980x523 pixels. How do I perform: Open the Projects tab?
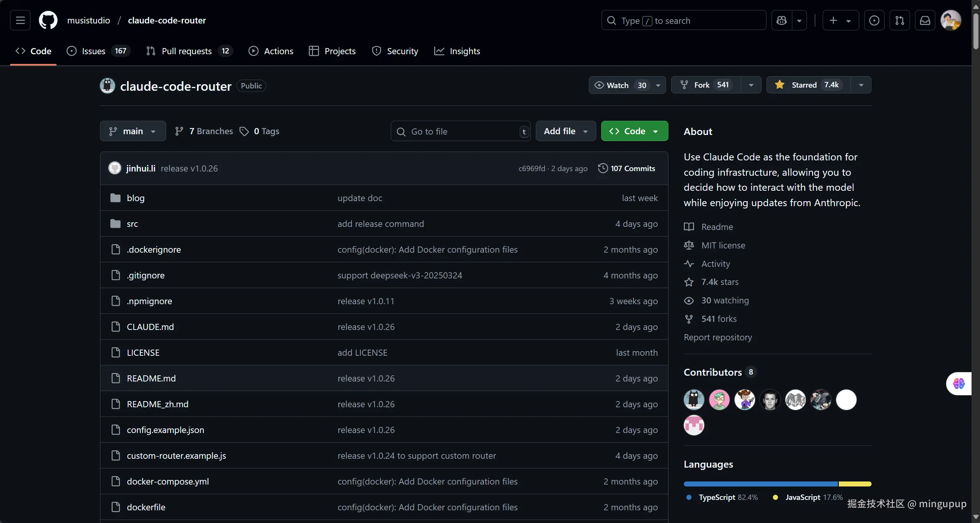(332, 51)
